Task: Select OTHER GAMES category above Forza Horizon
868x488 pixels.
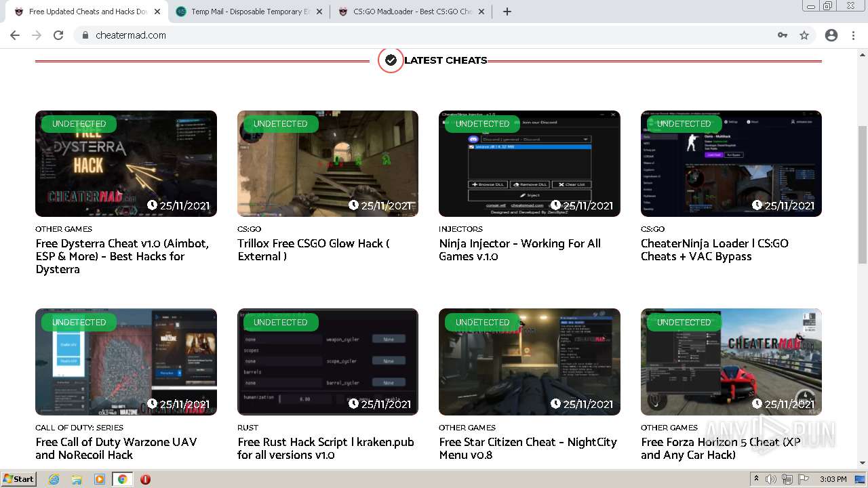Action: point(669,428)
